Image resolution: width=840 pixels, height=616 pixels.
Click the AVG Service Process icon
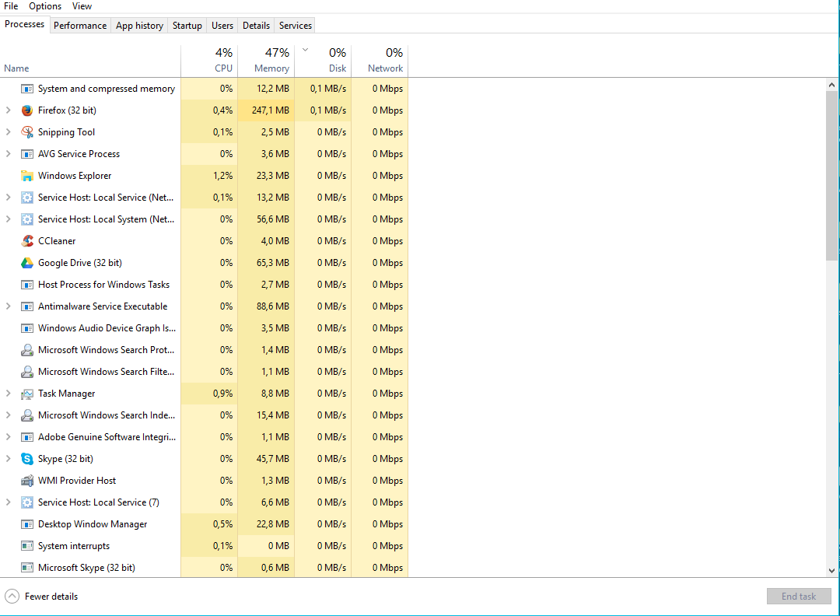tap(26, 154)
